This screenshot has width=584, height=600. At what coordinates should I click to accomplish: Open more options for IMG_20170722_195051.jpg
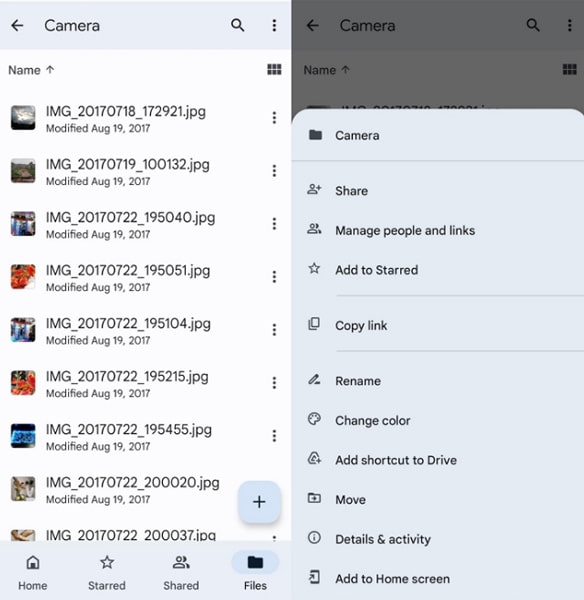point(274,277)
